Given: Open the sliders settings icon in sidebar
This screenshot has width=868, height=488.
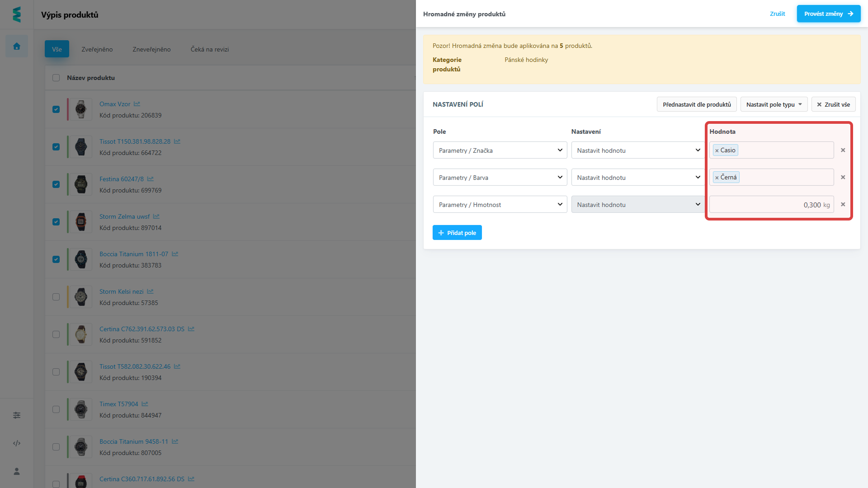Looking at the screenshot, I should click(17, 415).
